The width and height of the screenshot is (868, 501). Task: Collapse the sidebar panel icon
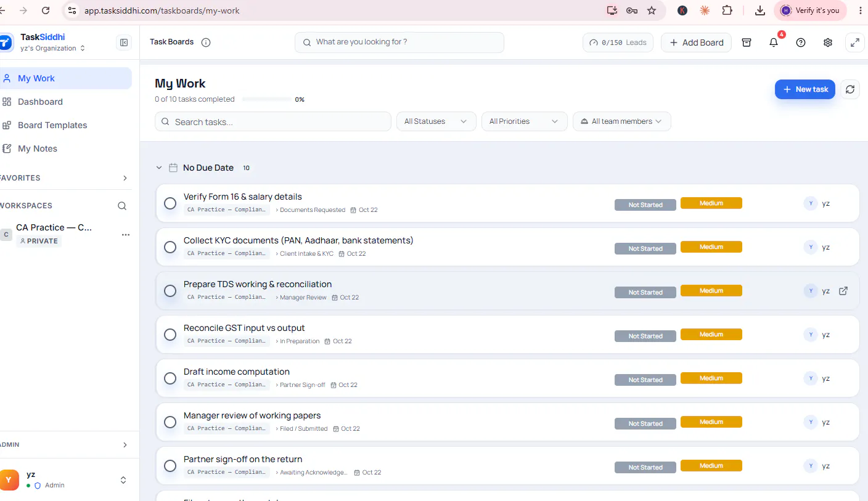tap(124, 43)
